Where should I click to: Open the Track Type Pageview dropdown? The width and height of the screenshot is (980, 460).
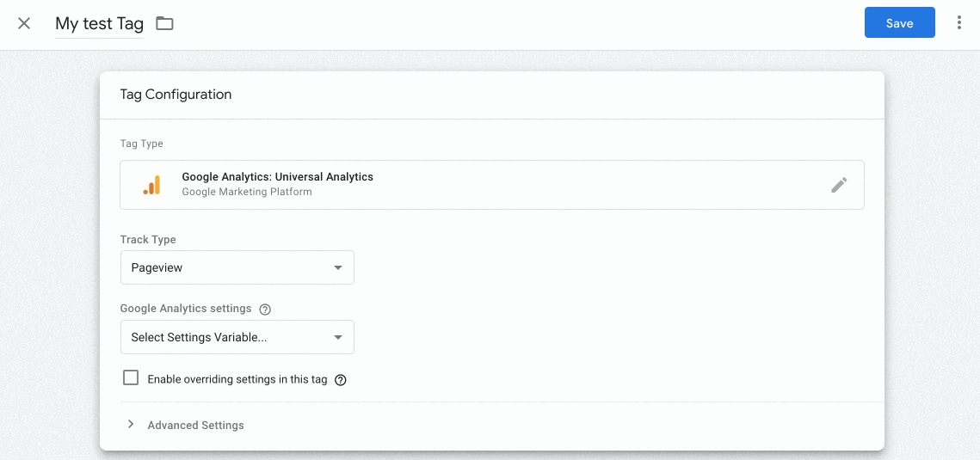pyautogui.click(x=237, y=267)
